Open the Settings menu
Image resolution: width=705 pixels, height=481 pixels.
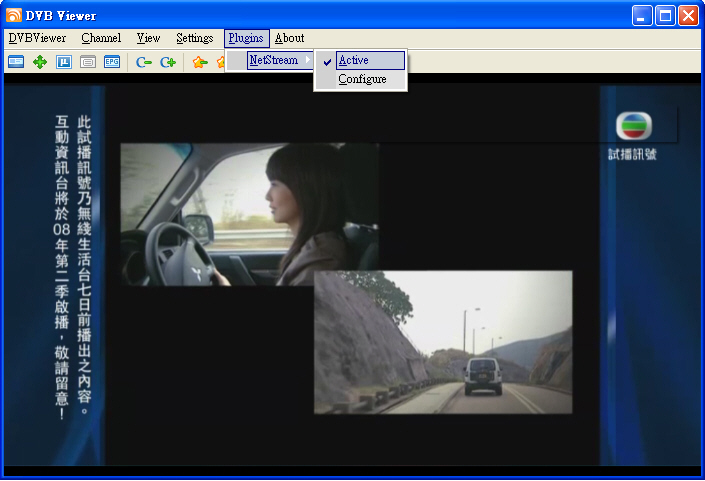tap(194, 38)
